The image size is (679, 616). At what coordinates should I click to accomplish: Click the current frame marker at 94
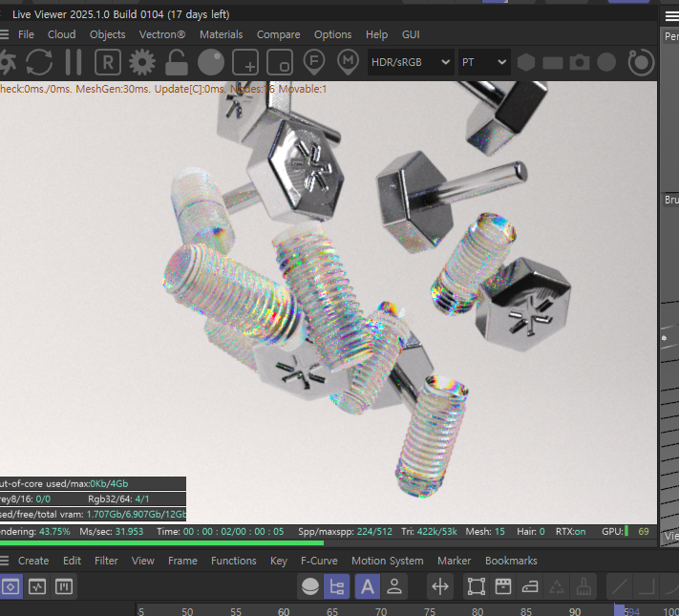(x=620, y=610)
